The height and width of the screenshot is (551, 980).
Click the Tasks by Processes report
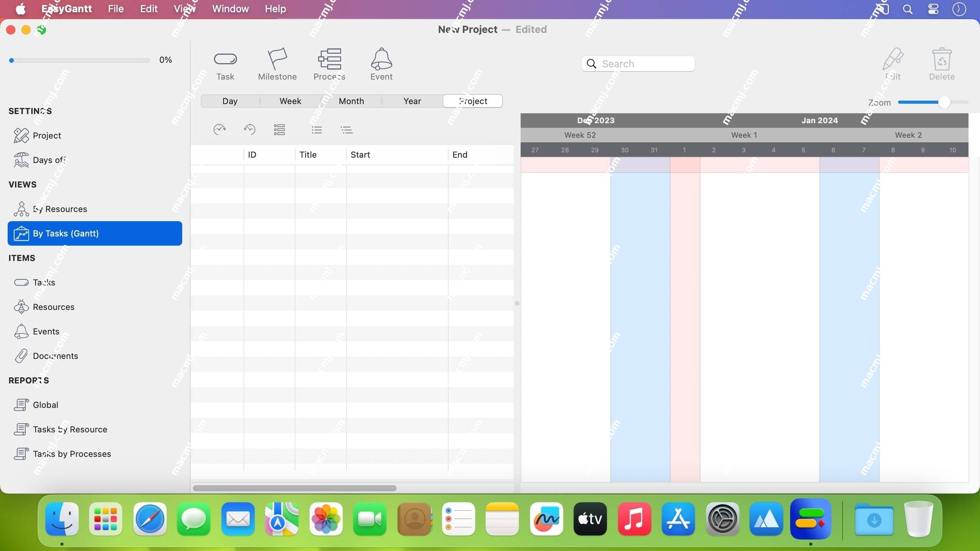tap(72, 453)
